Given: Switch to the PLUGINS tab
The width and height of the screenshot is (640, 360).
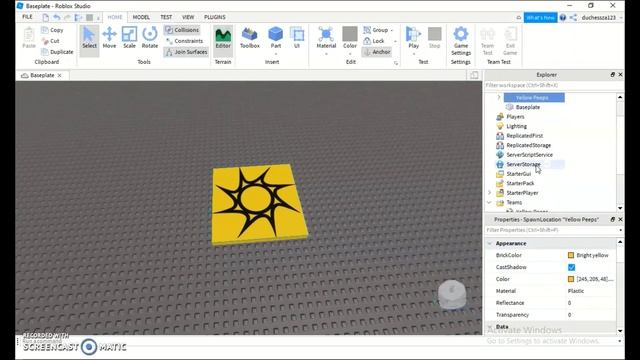Looking at the screenshot, I should 215,17.
